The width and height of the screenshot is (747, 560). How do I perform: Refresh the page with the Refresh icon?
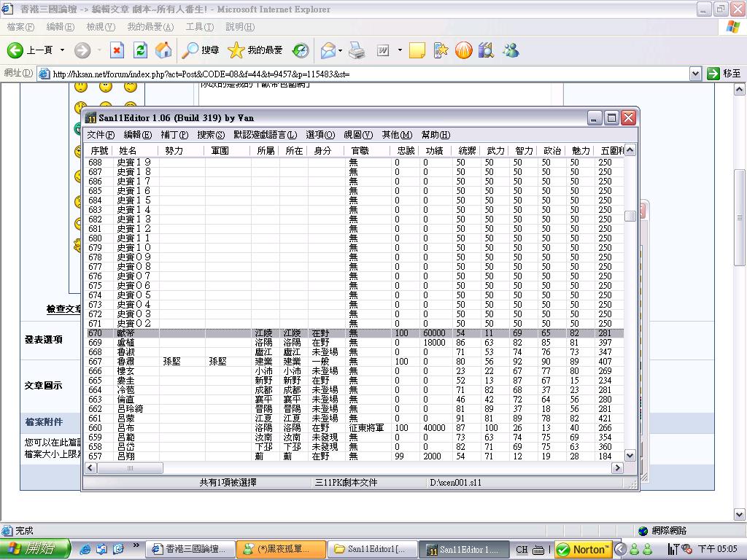coord(141,50)
